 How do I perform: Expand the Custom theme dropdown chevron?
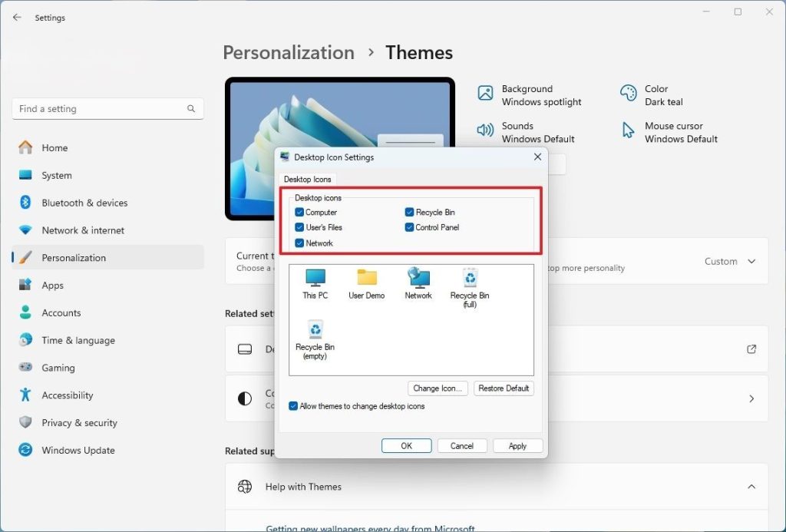(751, 262)
